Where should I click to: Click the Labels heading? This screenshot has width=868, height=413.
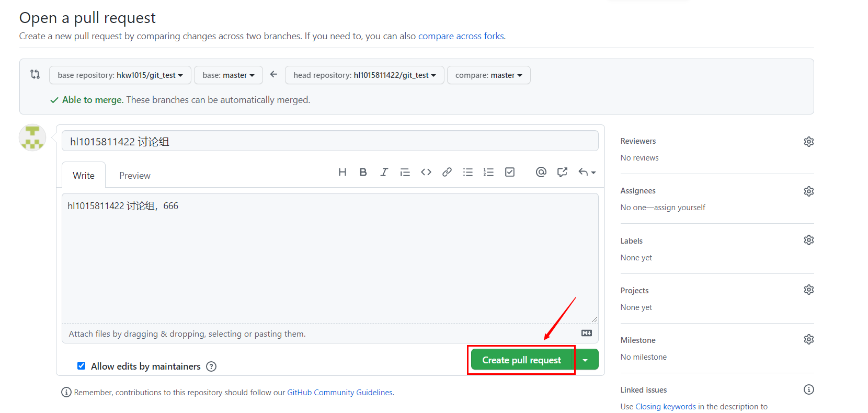[632, 241]
